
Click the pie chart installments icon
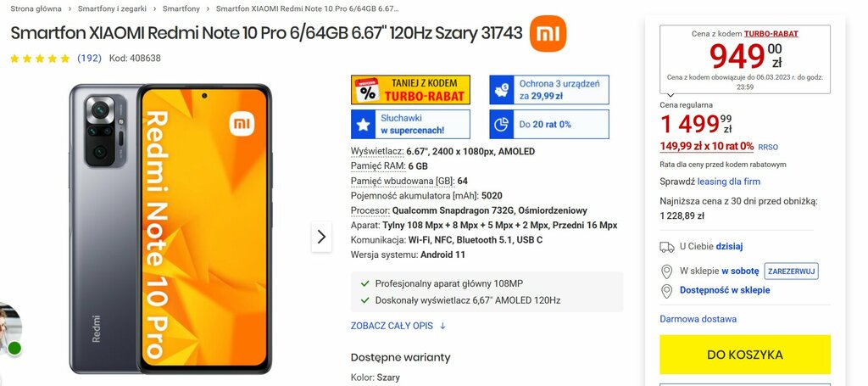(x=501, y=125)
